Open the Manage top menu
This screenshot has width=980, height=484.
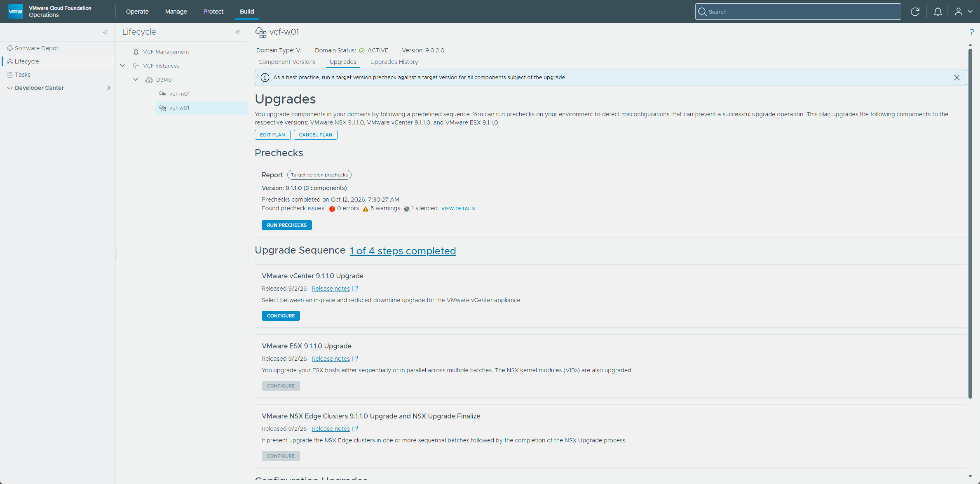pos(176,12)
